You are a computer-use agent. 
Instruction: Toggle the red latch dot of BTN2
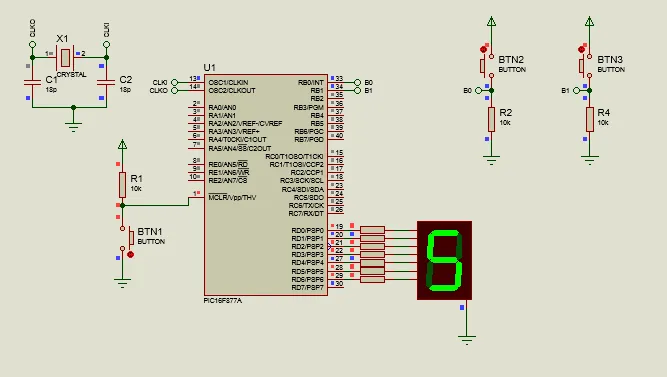coord(483,49)
